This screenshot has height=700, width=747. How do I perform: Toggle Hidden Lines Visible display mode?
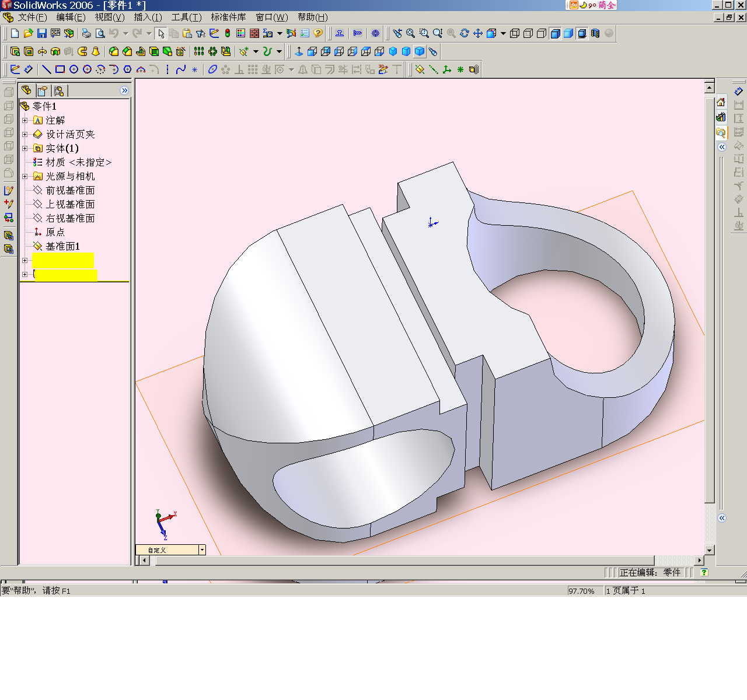[528, 34]
